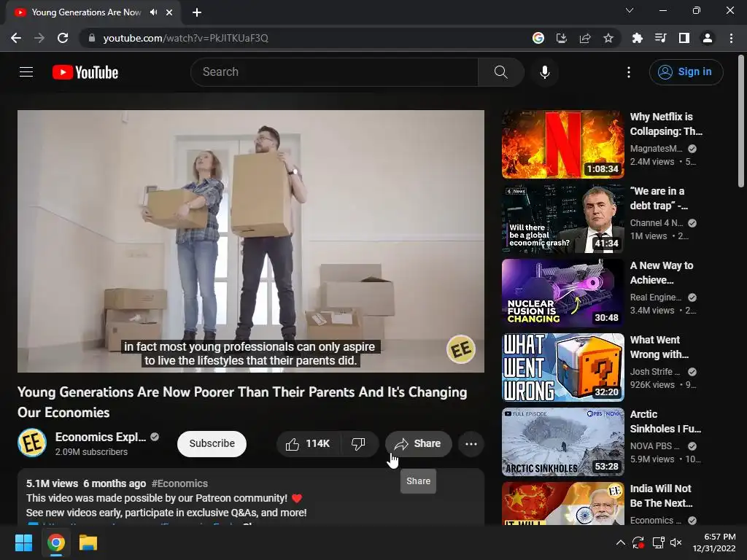Open the YouTube hamburger guide menu
This screenshot has height=560, width=747.
coord(26,72)
